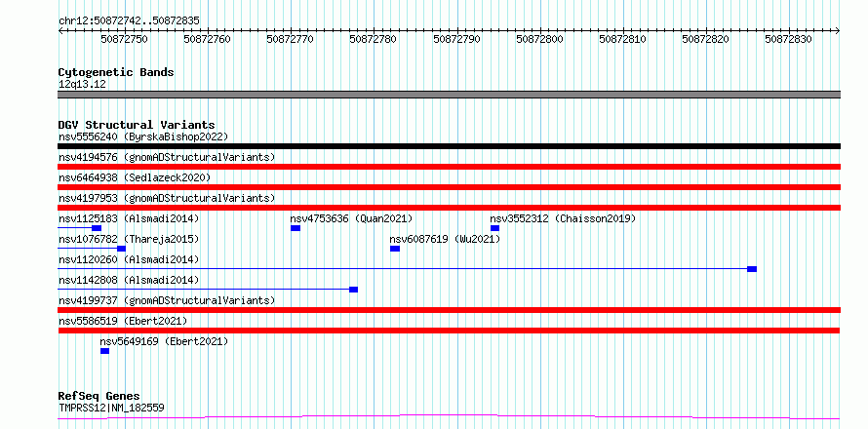The image size is (868, 429).
Task: Open the nsv4194576 (gnomADStructuralVariants) label
Action: pos(167,157)
